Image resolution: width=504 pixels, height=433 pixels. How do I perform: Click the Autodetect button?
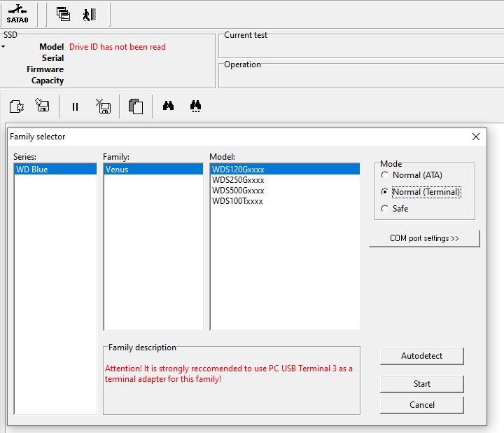pos(421,356)
